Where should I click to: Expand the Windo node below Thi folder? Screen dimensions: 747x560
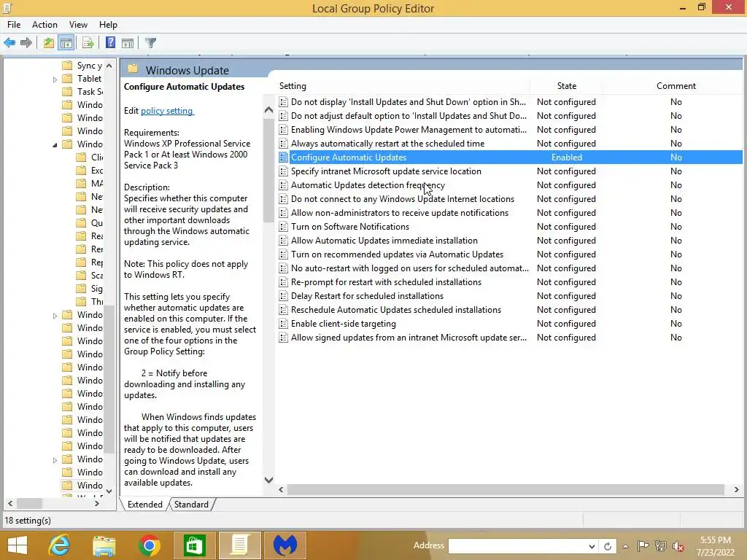click(x=55, y=316)
